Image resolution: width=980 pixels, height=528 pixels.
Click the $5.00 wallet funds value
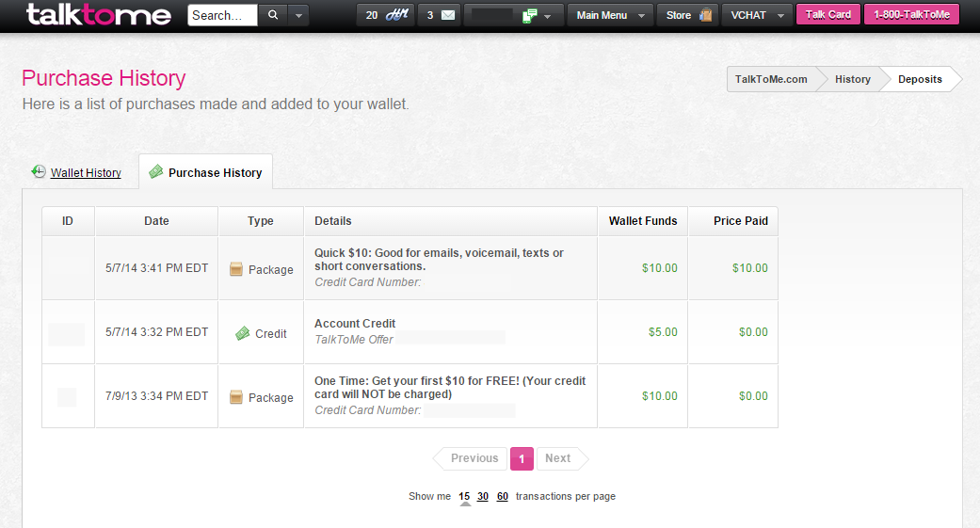click(663, 332)
